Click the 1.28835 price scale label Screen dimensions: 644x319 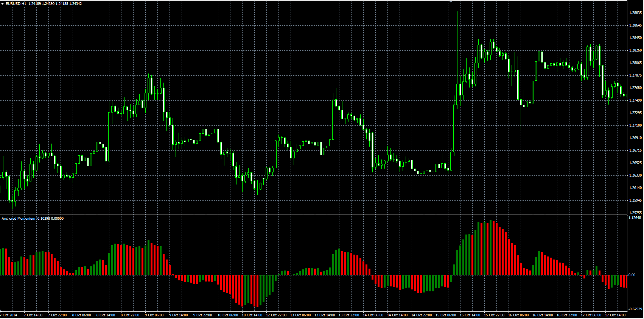pos(635,13)
